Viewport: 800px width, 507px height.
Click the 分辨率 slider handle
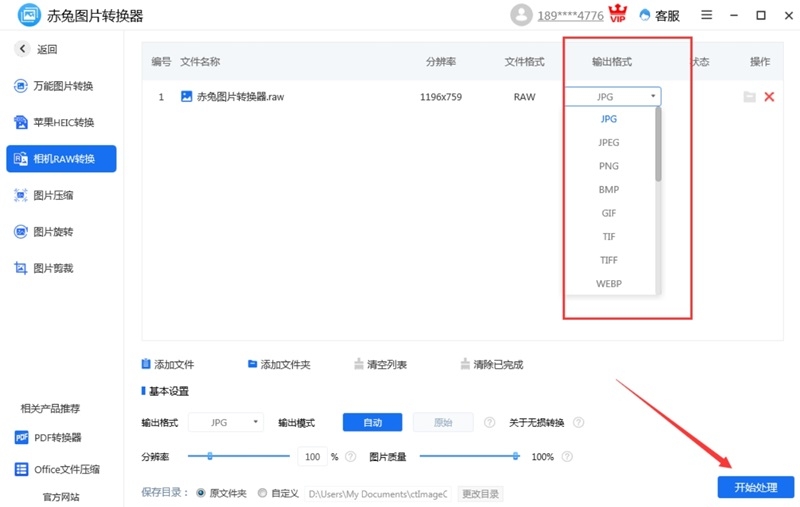pyautogui.click(x=210, y=456)
